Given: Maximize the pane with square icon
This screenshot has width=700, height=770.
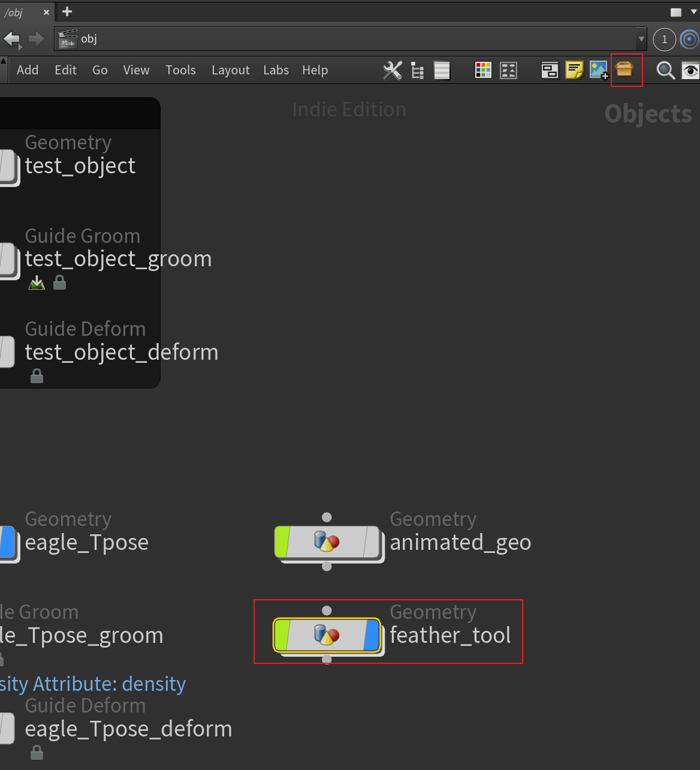Looking at the screenshot, I should [x=676, y=12].
